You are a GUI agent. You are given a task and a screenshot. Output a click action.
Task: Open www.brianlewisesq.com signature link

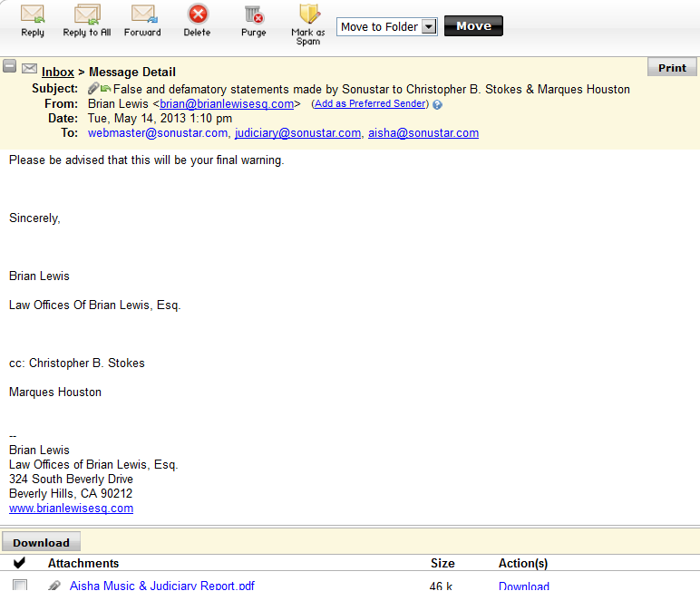(71, 508)
